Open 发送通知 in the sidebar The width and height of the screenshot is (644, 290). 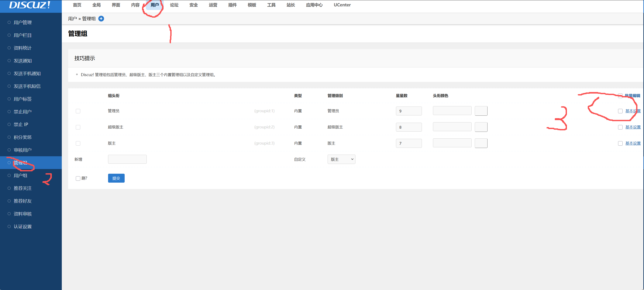click(23, 61)
